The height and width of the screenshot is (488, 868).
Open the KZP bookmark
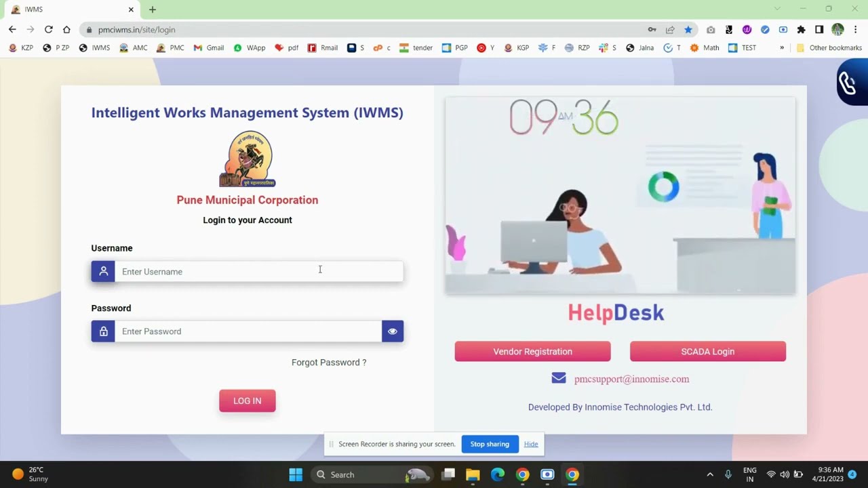[x=20, y=48]
